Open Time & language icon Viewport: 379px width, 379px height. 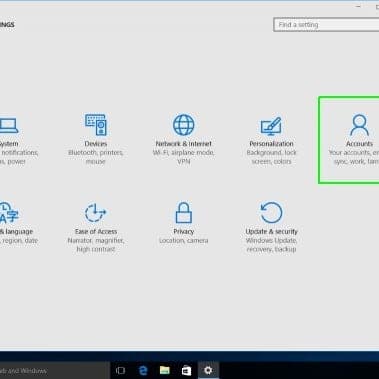(8, 213)
